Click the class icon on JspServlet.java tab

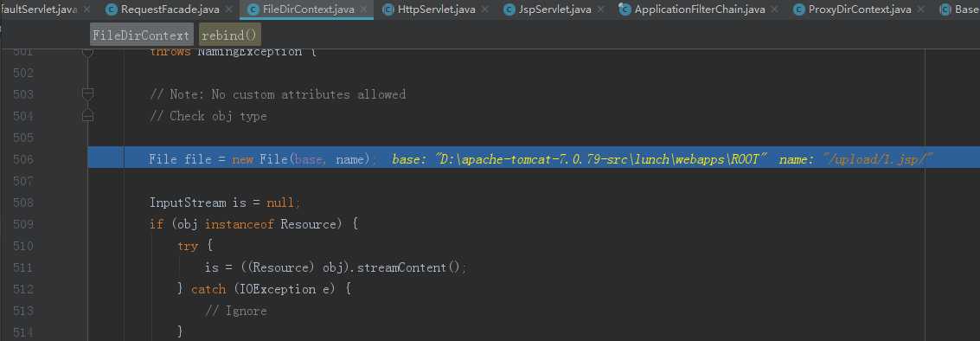coord(509,10)
